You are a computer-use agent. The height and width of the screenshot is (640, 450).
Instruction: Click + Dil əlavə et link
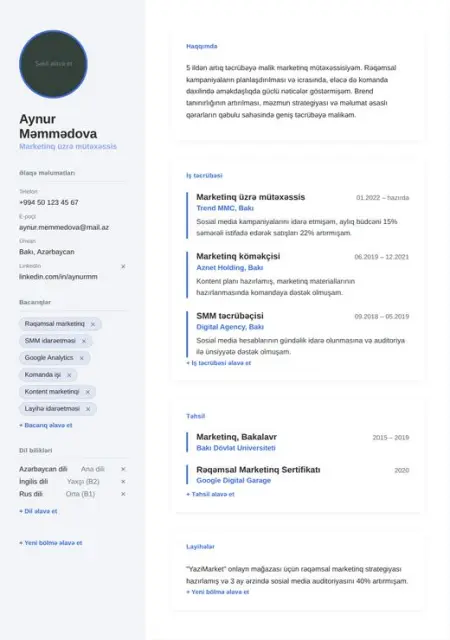tap(38, 511)
